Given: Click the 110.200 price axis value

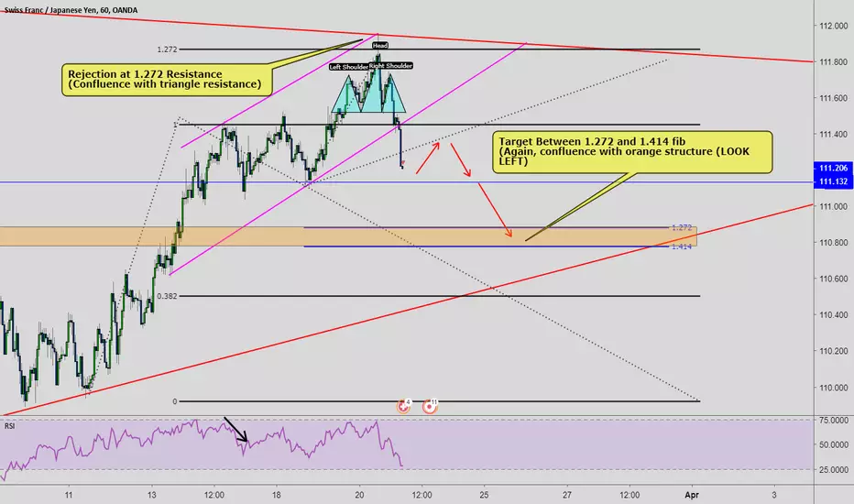Looking at the screenshot, I should point(833,351).
